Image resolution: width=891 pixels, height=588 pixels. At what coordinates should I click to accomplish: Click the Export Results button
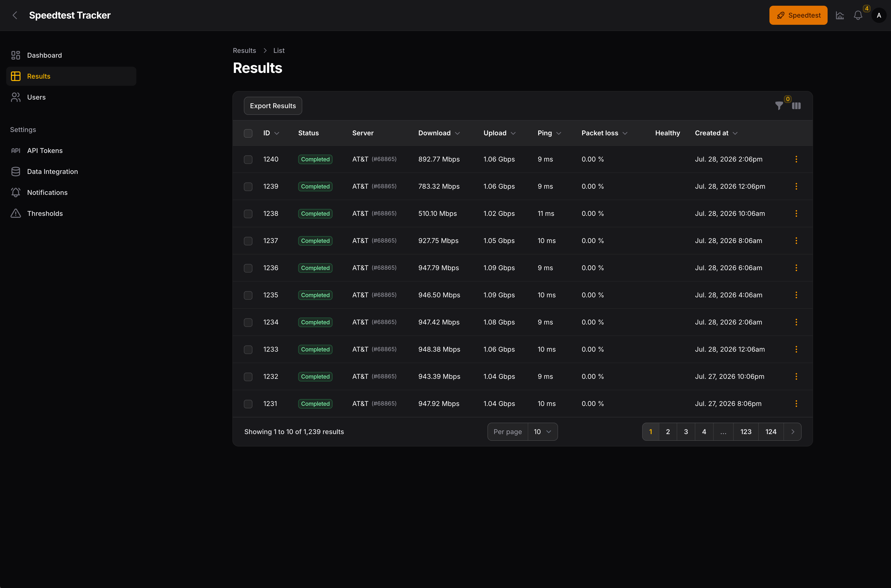(x=273, y=106)
